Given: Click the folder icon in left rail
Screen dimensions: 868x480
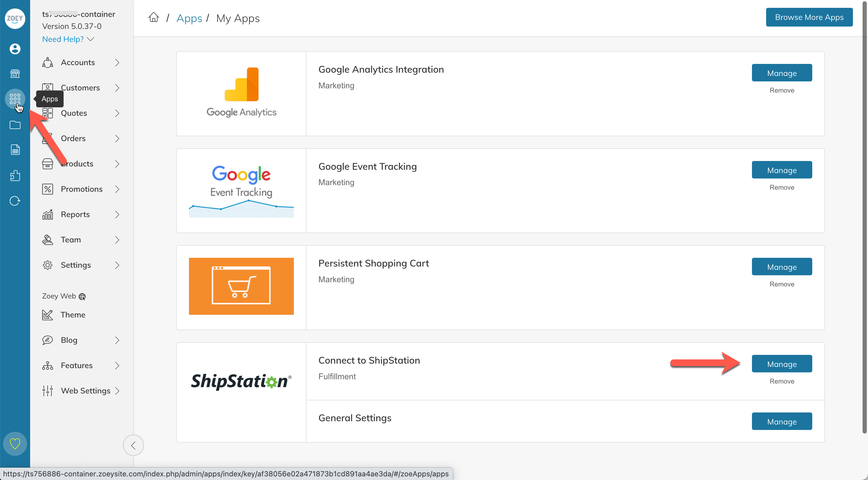Looking at the screenshot, I should pyautogui.click(x=15, y=125).
